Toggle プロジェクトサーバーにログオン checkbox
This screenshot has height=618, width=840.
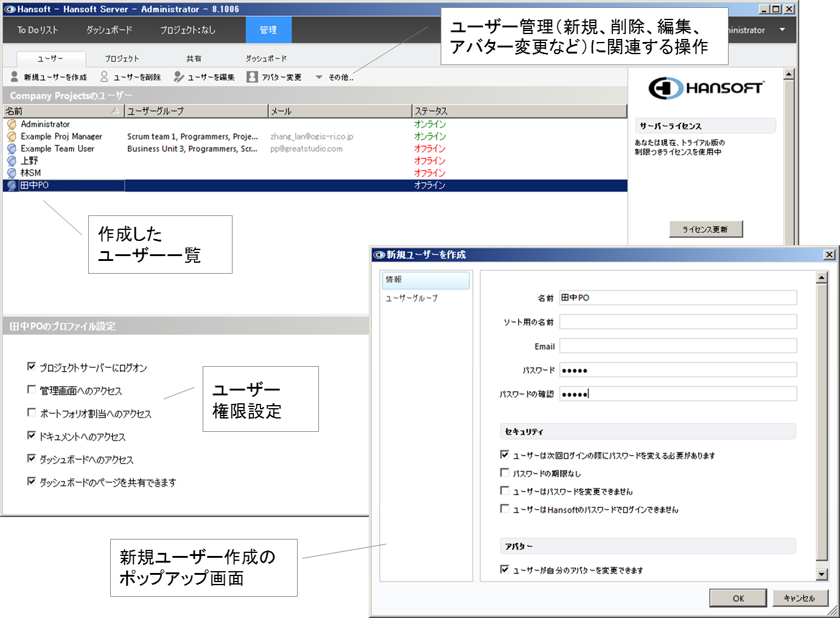coord(32,366)
